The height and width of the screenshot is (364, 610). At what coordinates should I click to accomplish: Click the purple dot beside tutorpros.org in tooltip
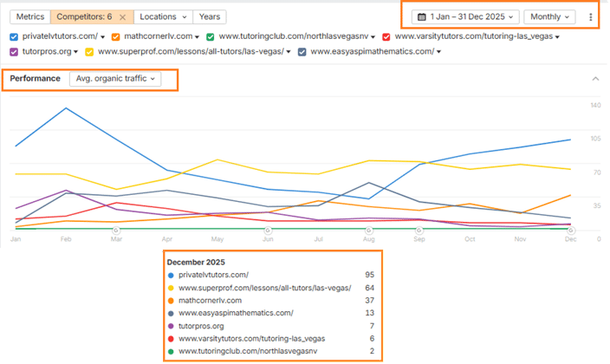point(171,326)
